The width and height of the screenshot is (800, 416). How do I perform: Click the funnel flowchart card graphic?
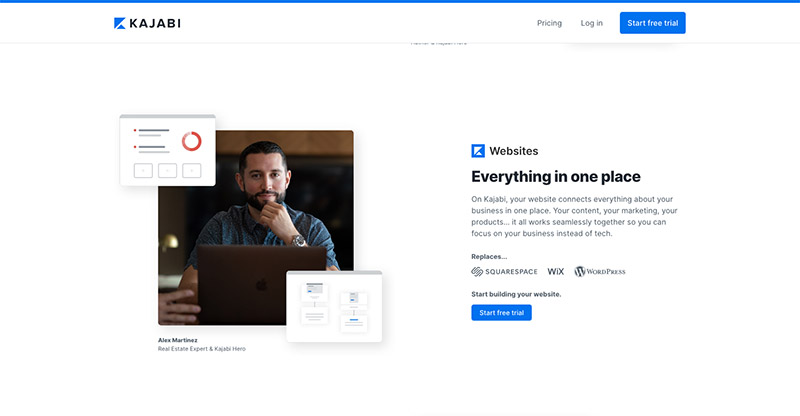point(334,306)
